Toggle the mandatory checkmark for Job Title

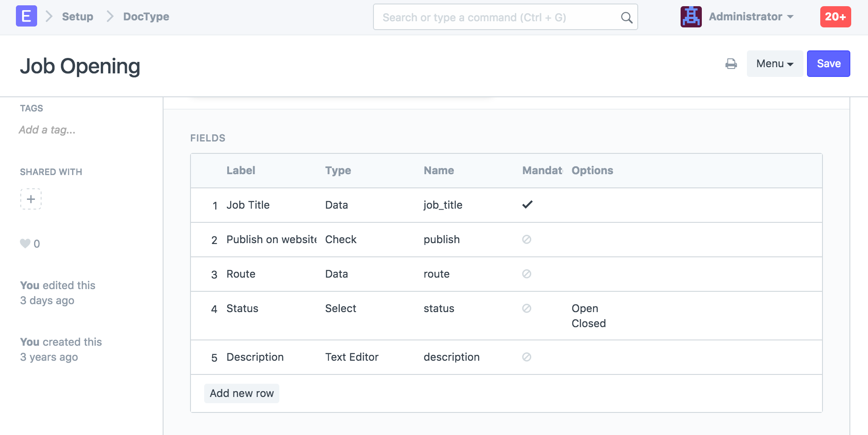point(527,205)
